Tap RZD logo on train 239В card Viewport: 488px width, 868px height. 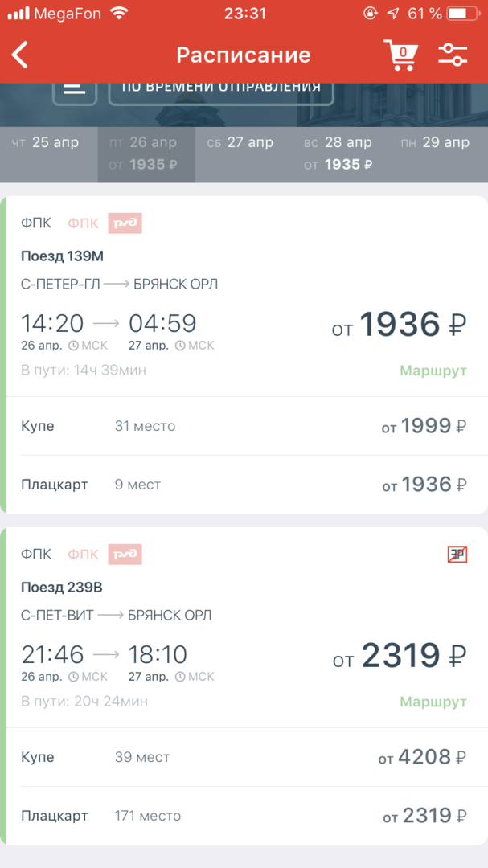coord(125,554)
